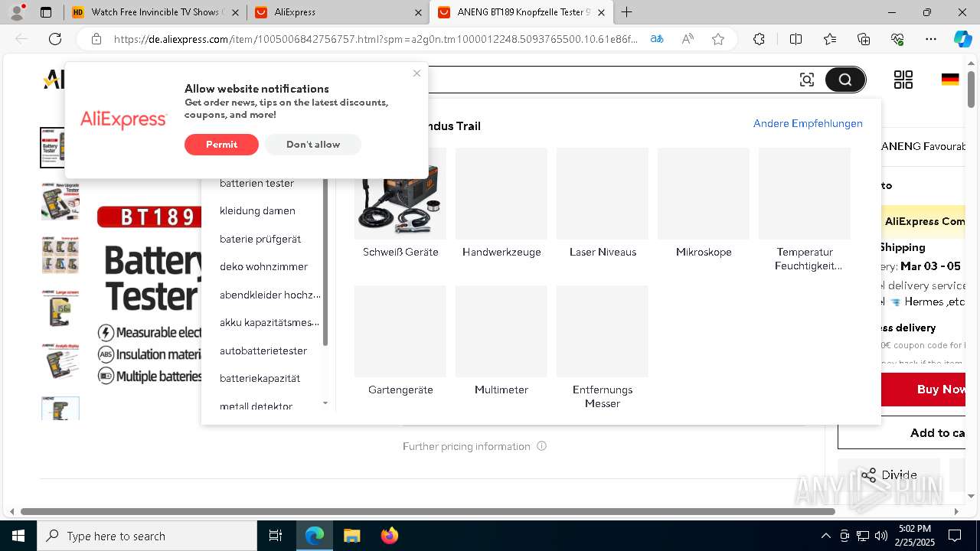Image resolution: width=980 pixels, height=551 pixels.
Task: Choose Don't allow for notifications
Action: (313, 144)
